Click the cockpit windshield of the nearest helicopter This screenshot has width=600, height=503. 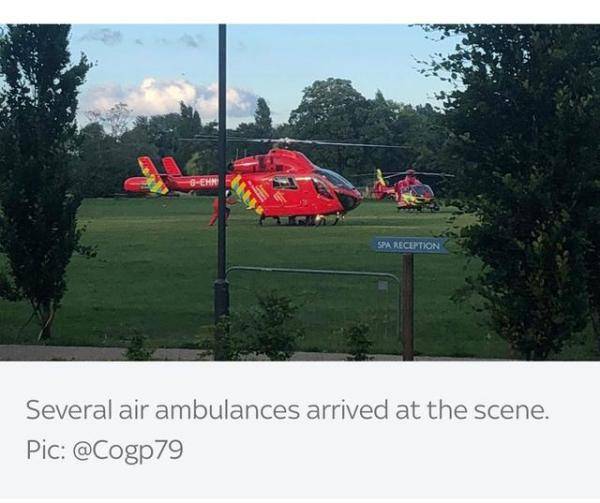click(x=336, y=178)
